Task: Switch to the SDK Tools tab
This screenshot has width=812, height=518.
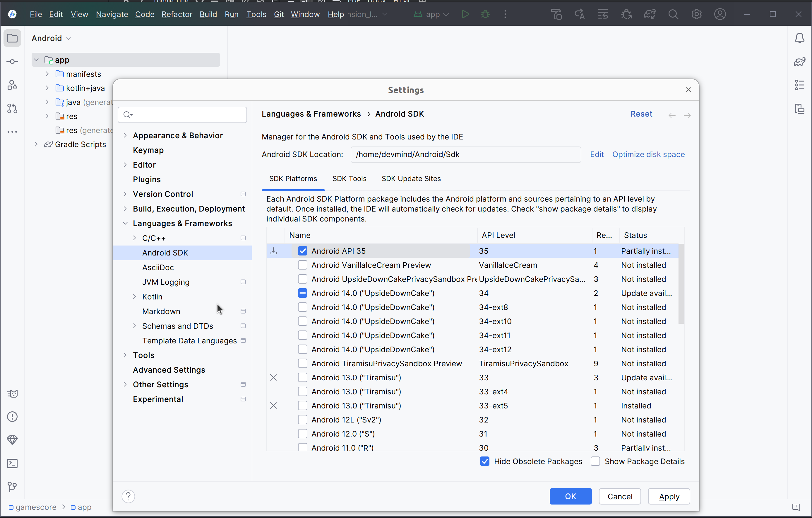Action: click(x=349, y=178)
